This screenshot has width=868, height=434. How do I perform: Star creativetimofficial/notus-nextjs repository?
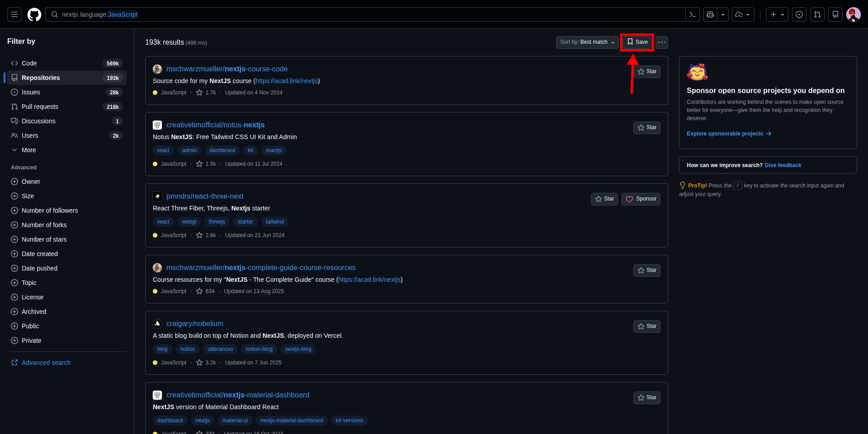pyautogui.click(x=647, y=128)
